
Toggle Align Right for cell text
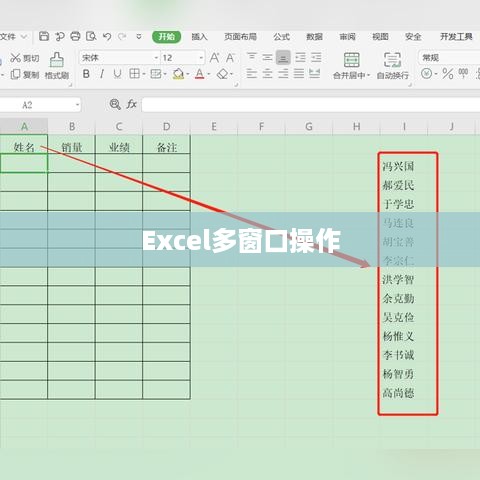point(283,74)
